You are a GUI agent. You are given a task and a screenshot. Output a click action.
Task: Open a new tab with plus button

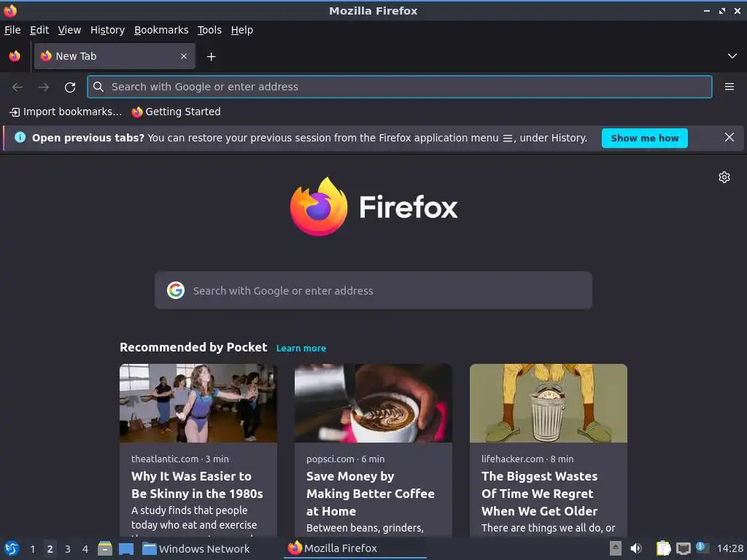tap(211, 57)
